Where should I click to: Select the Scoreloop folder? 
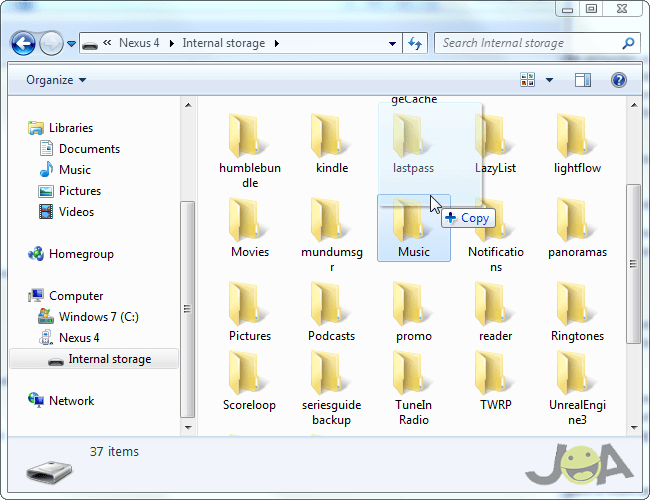click(x=249, y=381)
